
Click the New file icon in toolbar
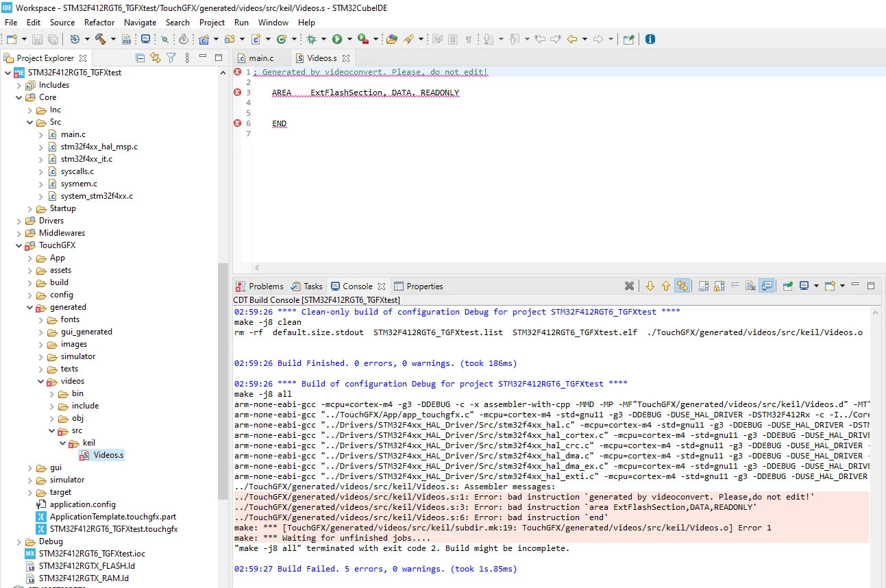coord(12,39)
